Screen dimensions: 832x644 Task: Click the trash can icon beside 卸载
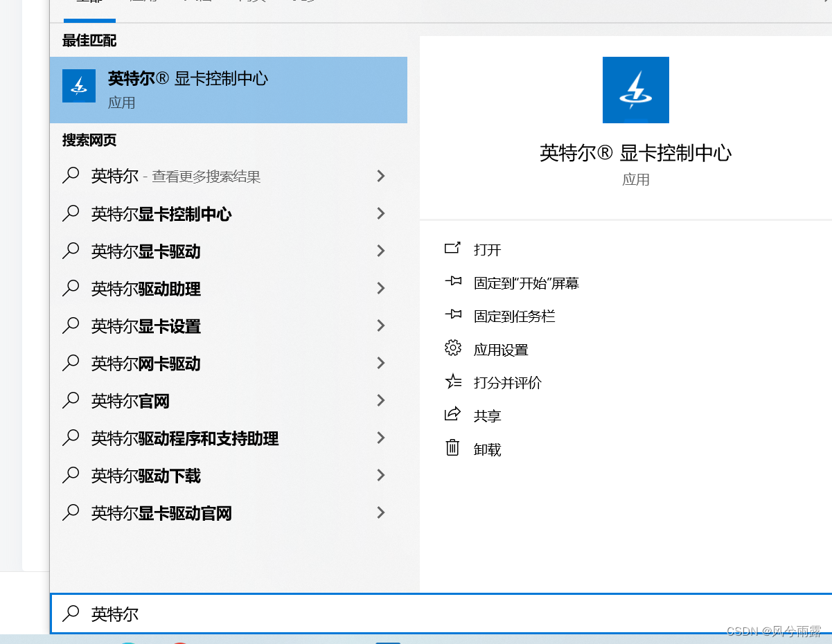pos(452,447)
